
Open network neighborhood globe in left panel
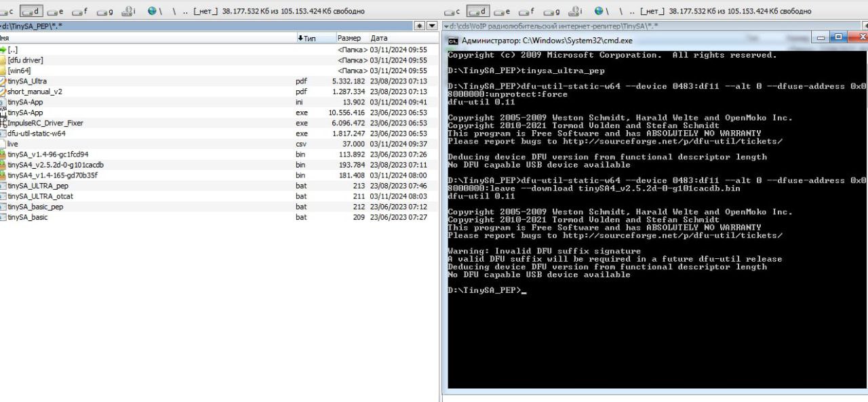click(153, 12)
